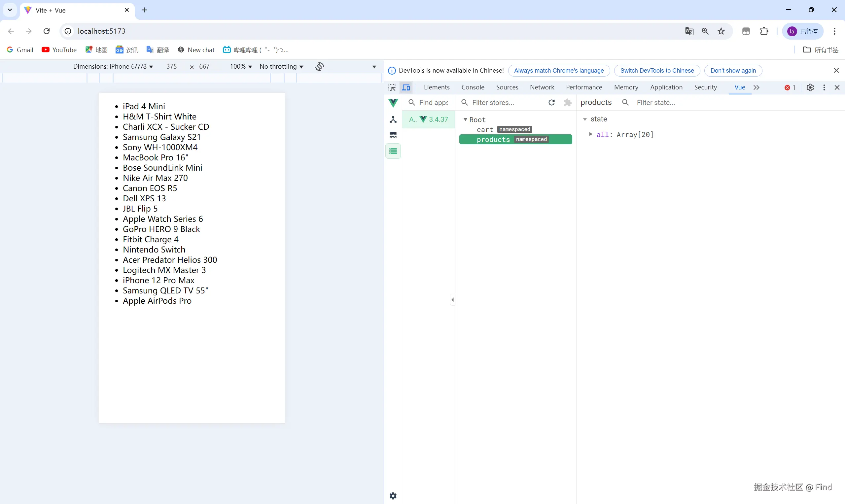The height and width of the screenshot is (504, 845).
Task: Select the cart namespaced store module
Action: [485, 129]
